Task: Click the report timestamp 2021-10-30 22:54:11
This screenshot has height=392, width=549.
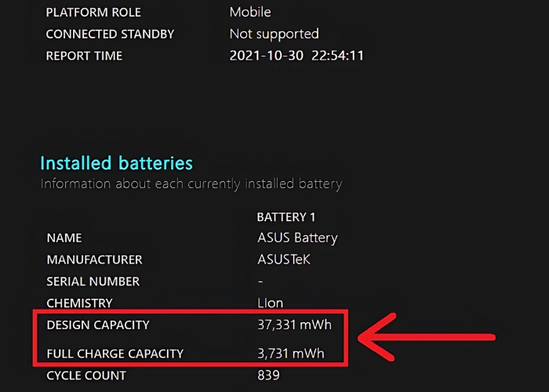Action: pyautogui.click(x=296, y=56)
